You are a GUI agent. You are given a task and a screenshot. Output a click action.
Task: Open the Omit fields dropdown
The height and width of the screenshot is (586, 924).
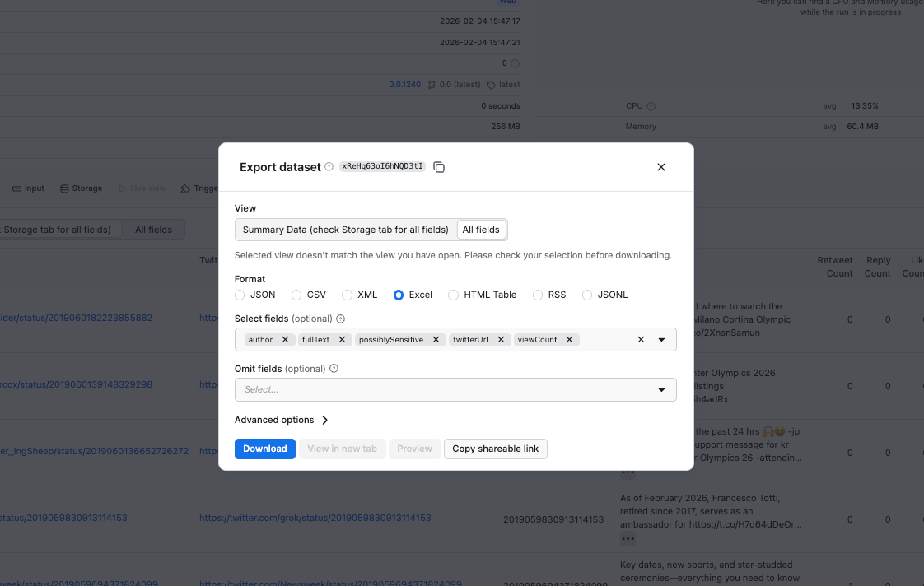[661, 389]
